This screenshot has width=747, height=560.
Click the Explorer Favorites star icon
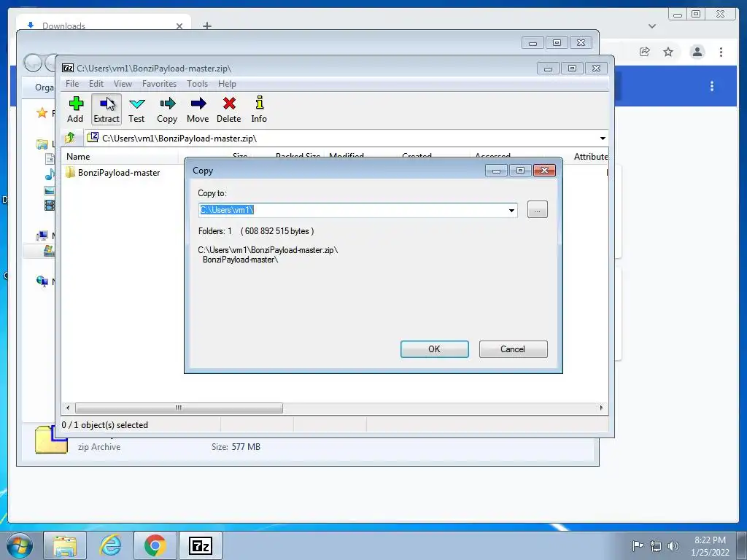42,113
